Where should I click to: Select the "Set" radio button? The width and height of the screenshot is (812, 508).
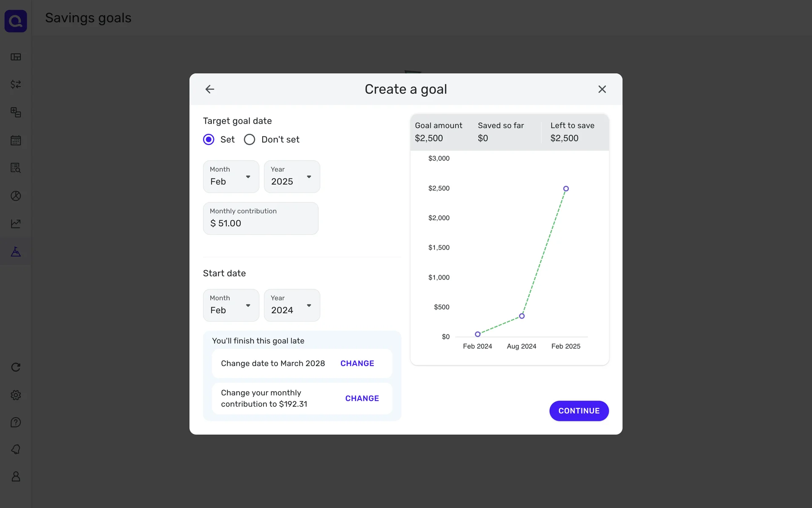[209, 140]
